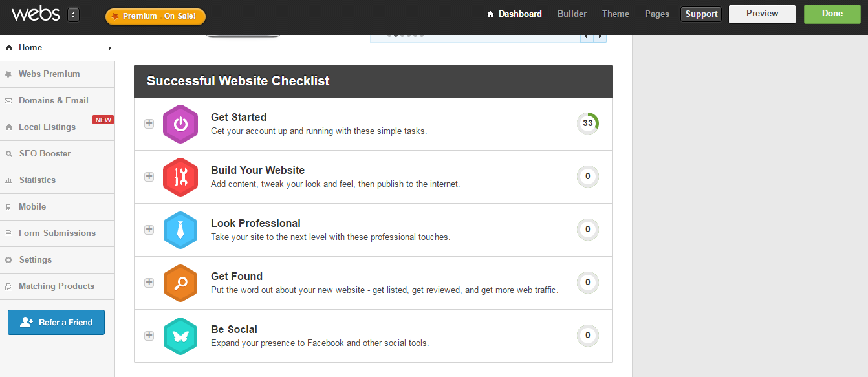Image resolution: width=868 pixels, height=377 pixels.
Task: Open the Theme tab
Action: [615, 14]
